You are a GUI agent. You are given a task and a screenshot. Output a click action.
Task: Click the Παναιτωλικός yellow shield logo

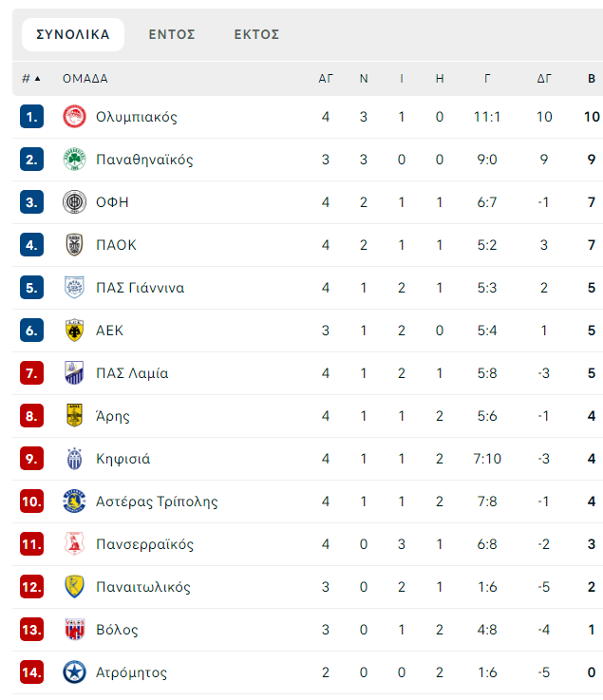point(74,587)
